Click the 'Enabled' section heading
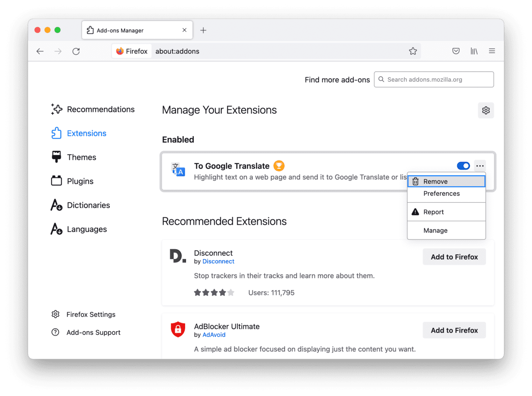 (x=178, y=140)
